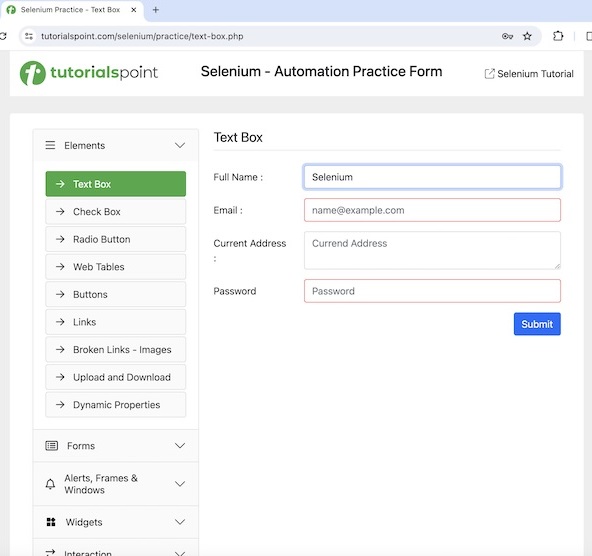Screen dimensions: 592x556
Task: Click the Elements hamburger list icon
Action: click(x=50, y=145)
